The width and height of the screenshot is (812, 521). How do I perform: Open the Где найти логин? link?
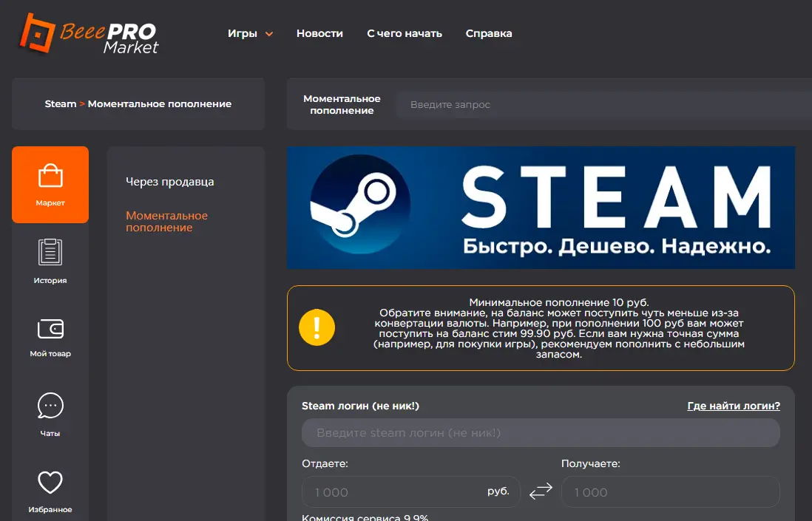[734, 406]
